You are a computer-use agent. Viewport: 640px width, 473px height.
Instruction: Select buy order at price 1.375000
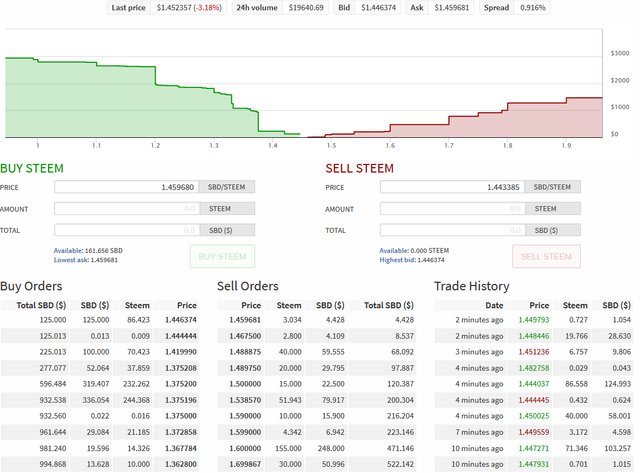point(100,416)
